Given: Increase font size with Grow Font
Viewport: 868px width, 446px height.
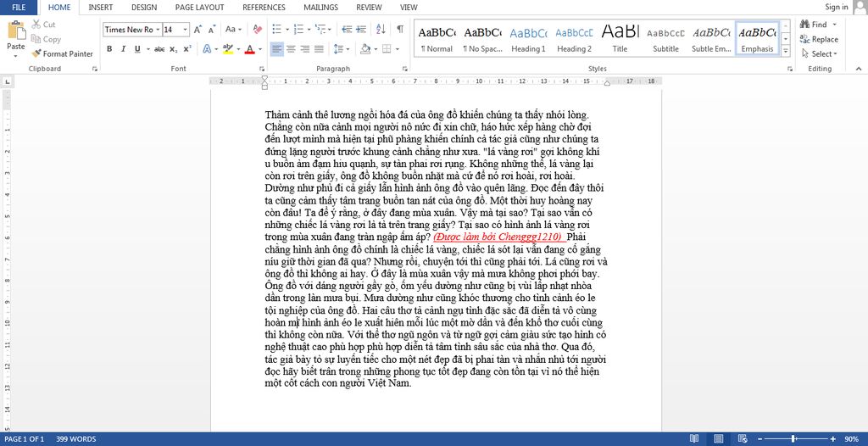Looking at the screenshot, I should click(x=198, y=30).
